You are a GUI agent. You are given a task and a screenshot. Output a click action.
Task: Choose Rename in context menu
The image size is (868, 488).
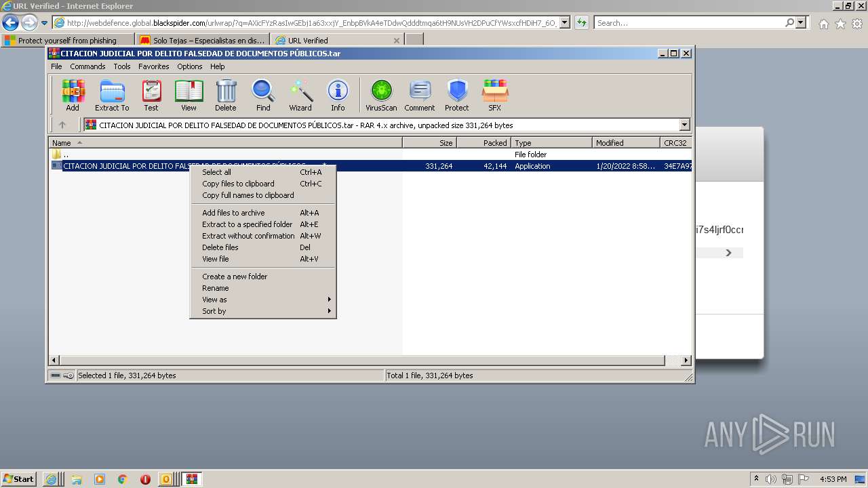pyautogui.click(x=263, y=288)
